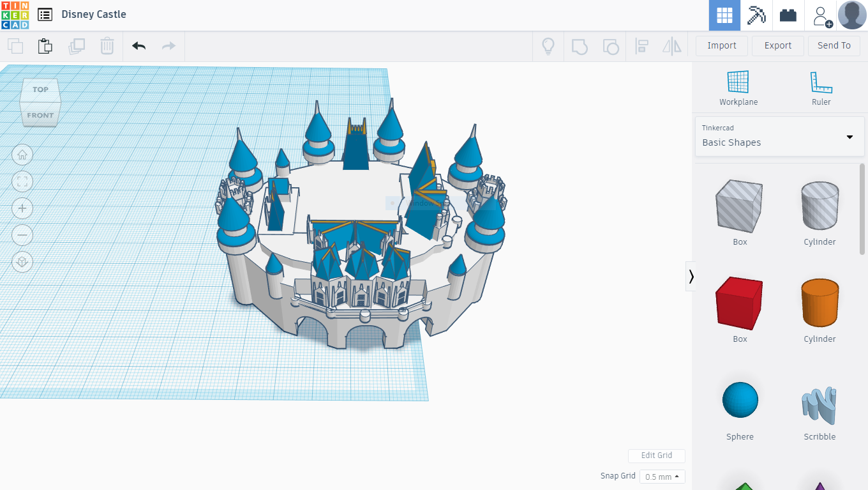Click the Home view button
Screen dimensions: 868x490
(x=22, y=154)
